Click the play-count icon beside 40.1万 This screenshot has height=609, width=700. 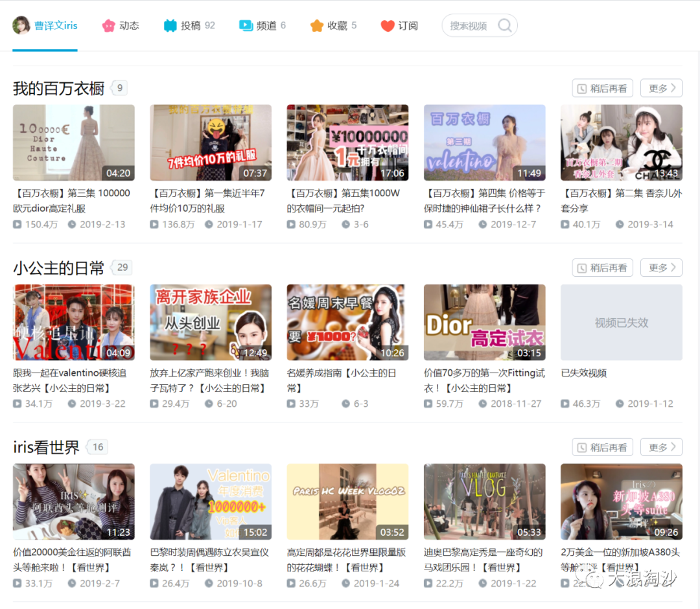[565, 224]
